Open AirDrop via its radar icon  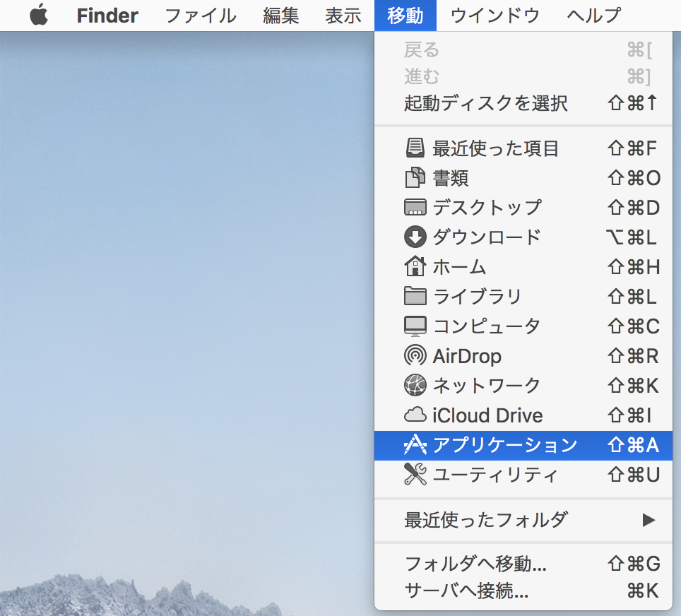click(415, 356)
